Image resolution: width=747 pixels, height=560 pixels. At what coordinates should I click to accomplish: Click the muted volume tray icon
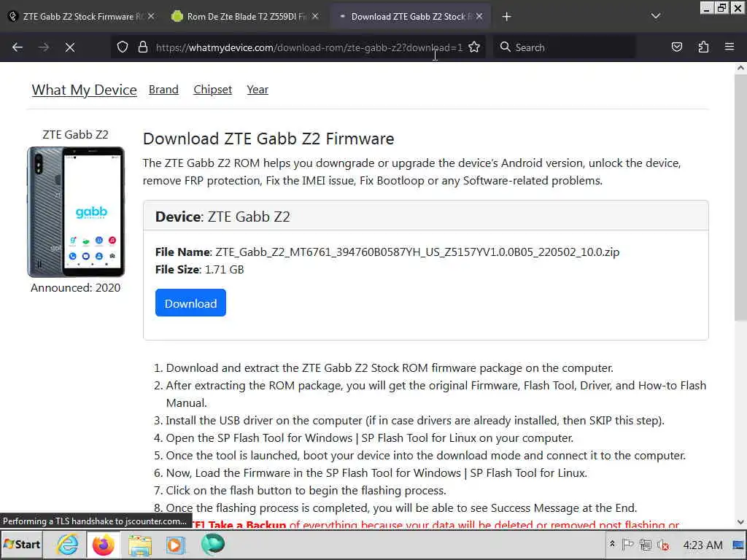click(663, 544)
